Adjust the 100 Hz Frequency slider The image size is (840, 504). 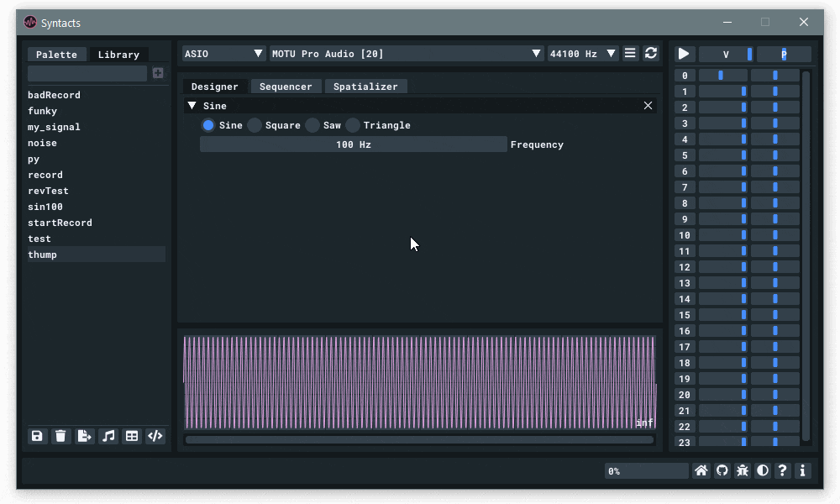click(351, 144)
